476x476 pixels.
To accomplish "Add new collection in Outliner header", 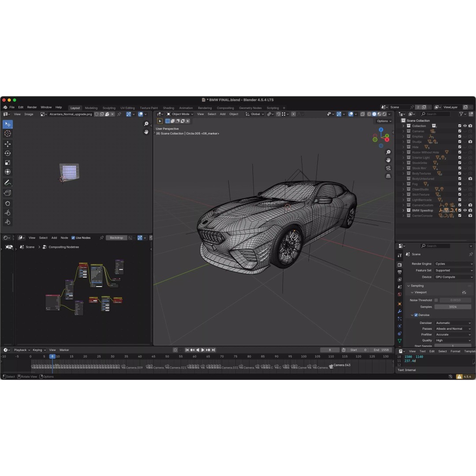I will (x=471, y=114).
